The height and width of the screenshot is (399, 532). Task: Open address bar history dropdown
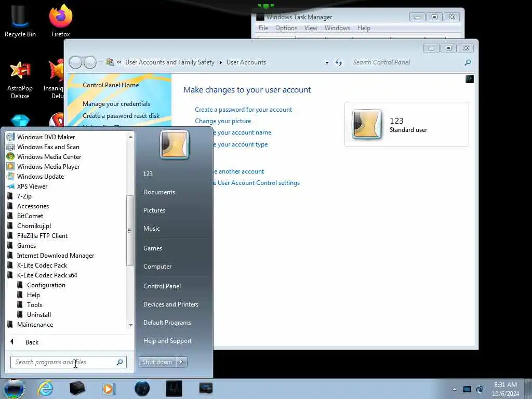pos(327,63)
